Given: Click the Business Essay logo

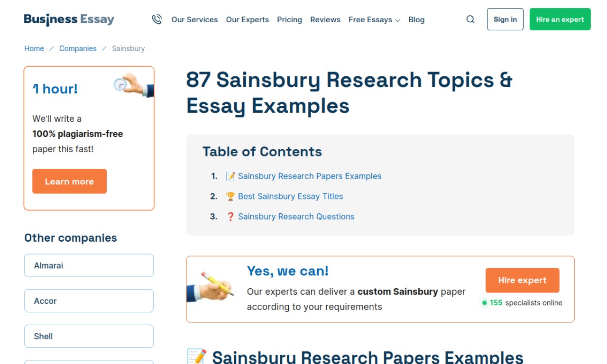Looking at the screenshot, I should click(69, 19).
